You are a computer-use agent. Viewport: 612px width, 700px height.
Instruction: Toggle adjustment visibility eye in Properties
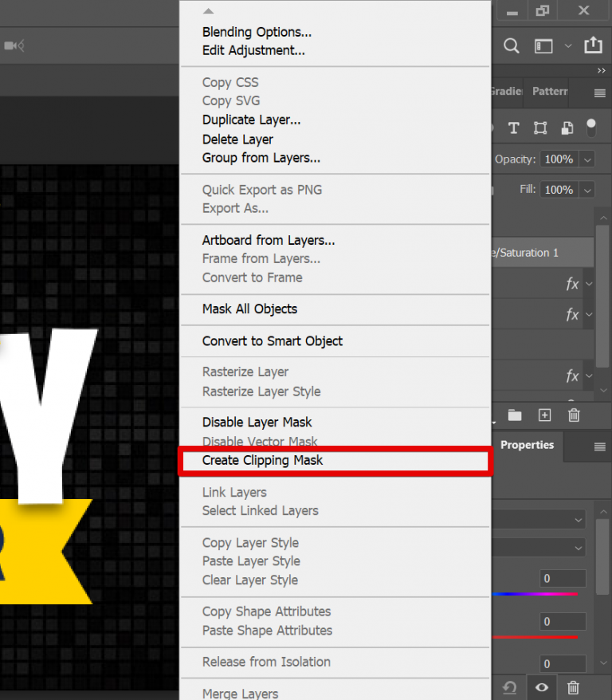542,686
